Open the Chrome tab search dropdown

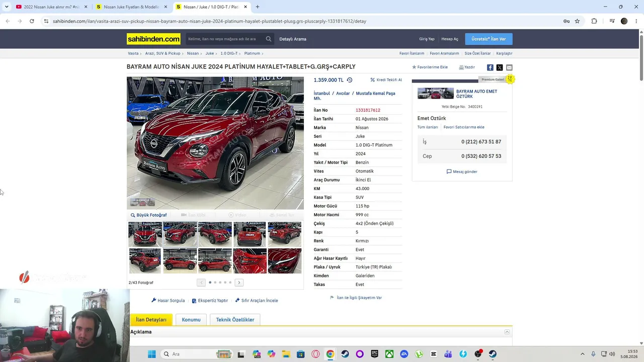[x=7, y=7]
